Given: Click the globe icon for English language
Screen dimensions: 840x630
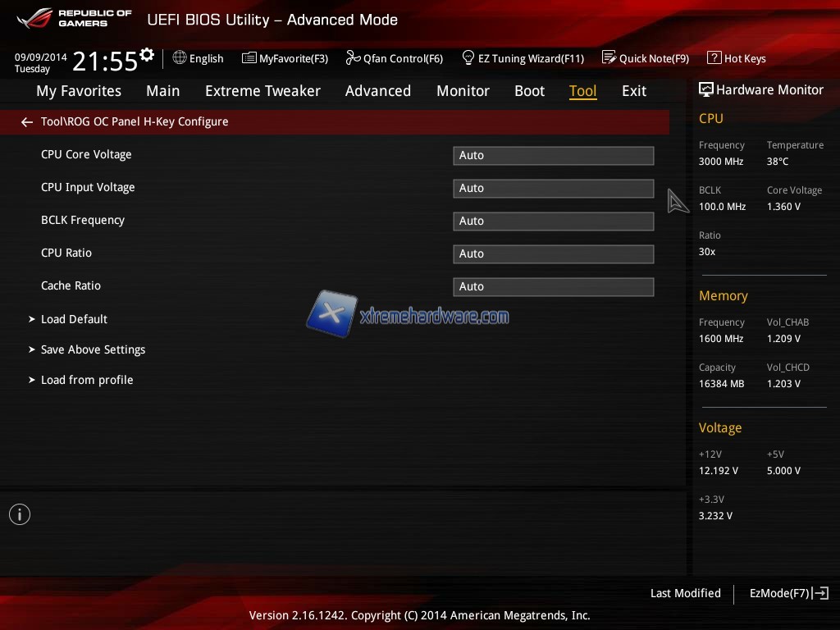Looking at the screenshot, I should point(180,58).
